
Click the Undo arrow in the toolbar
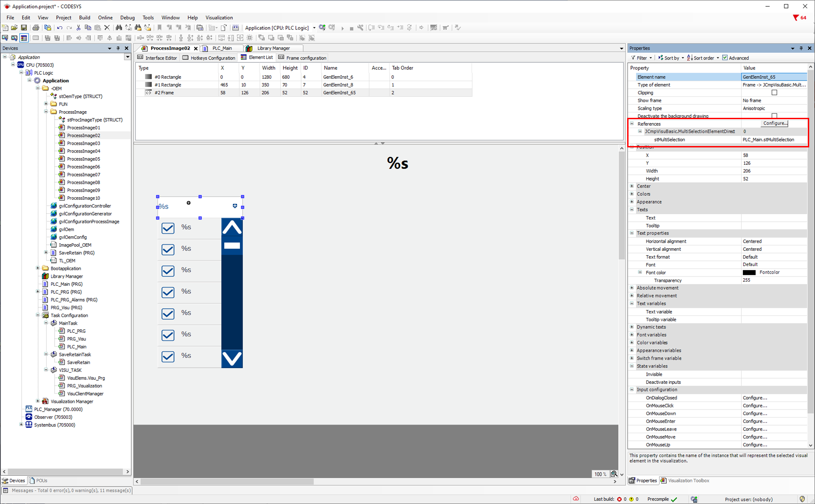point(60,28)
